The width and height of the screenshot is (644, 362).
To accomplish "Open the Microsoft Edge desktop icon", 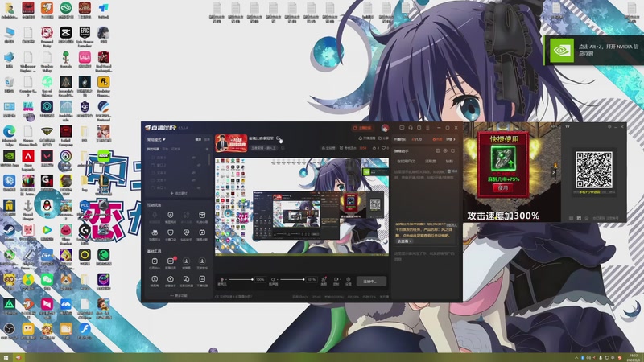I will (x=9, y=136).
